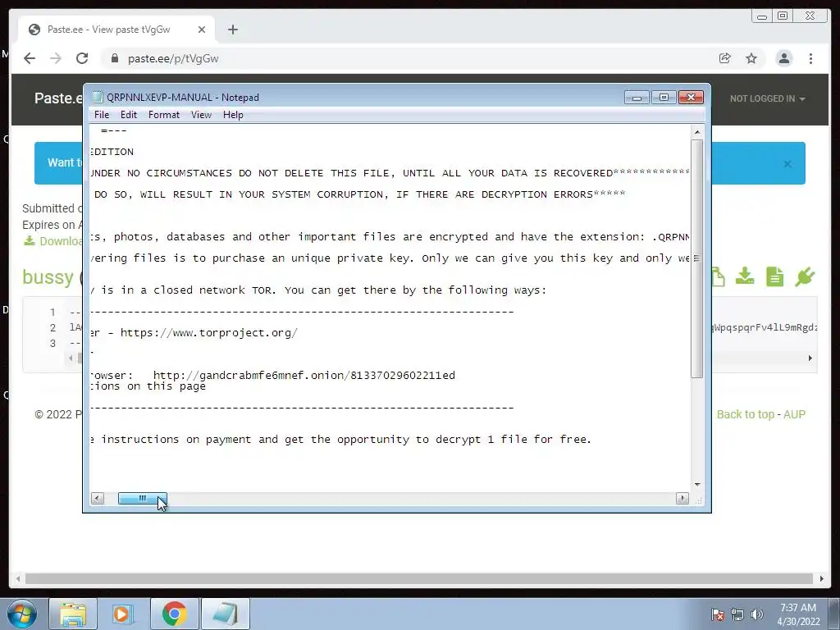Click the Paste.ee site logo
This screenshot has width=840, height=630.
[x=58, y=98]
